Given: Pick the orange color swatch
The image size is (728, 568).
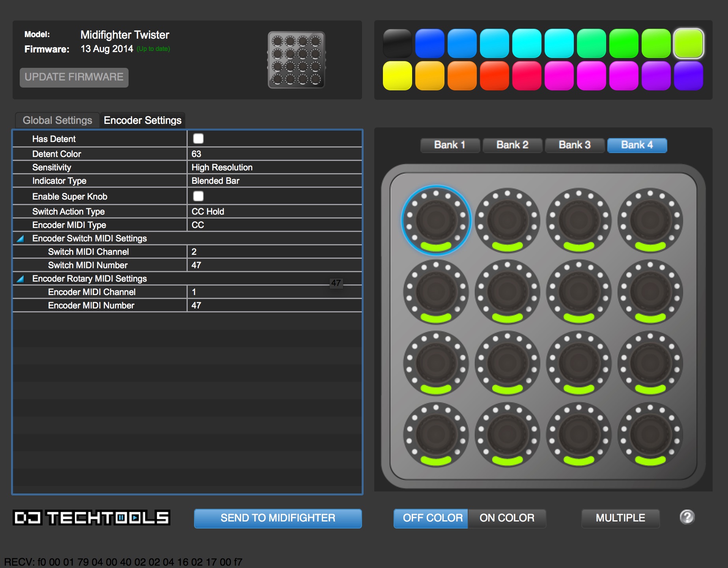Looking at the screenshot, I should pos(462,76).
